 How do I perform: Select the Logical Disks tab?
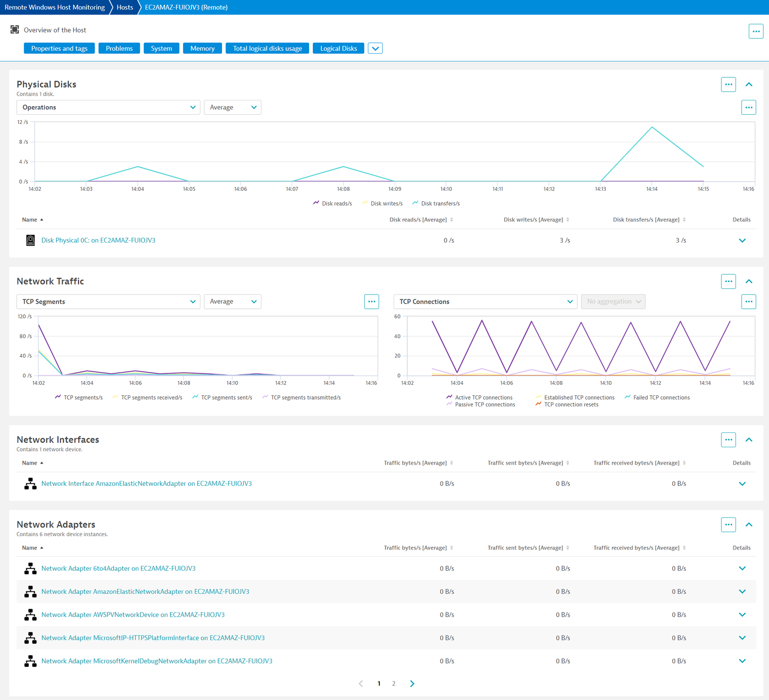[x=338, y=49]
